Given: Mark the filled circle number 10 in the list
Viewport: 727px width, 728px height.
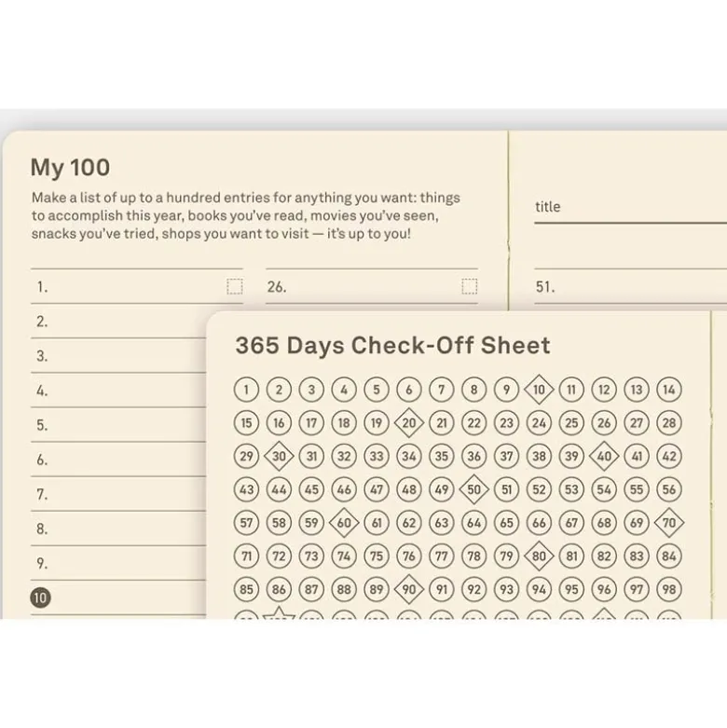Looking at the screenshot, I should [x=40, y=598].
